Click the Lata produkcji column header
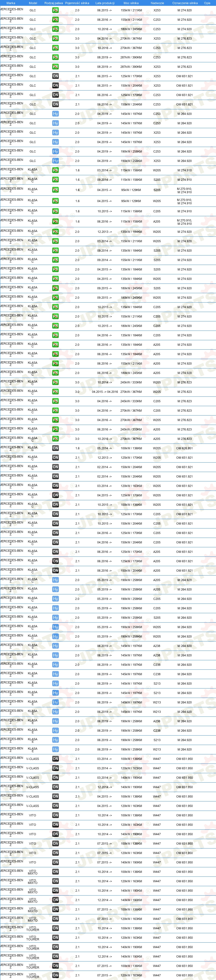 coord(105,3)
